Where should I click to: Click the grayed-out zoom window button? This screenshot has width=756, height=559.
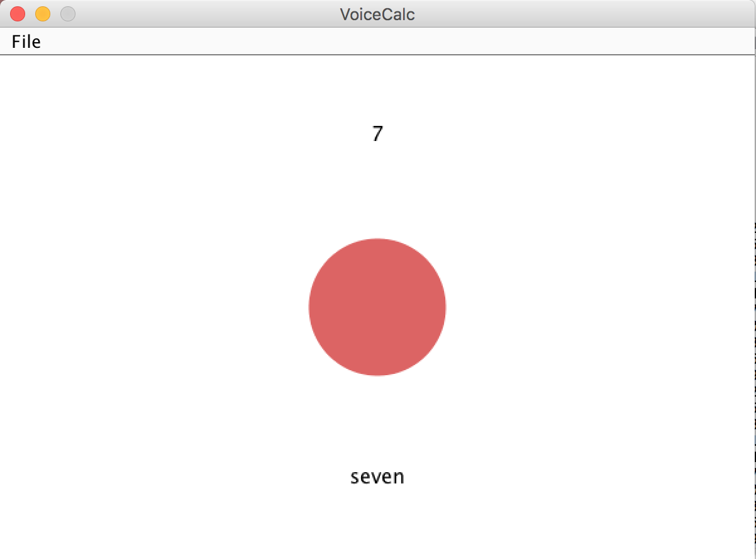[x=68, y=14]
